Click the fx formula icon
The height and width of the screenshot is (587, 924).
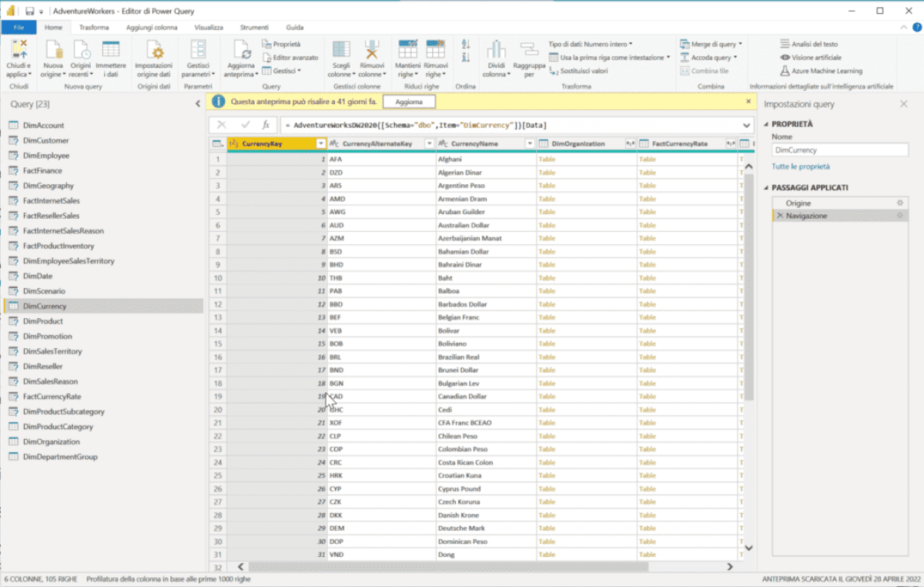266,124
